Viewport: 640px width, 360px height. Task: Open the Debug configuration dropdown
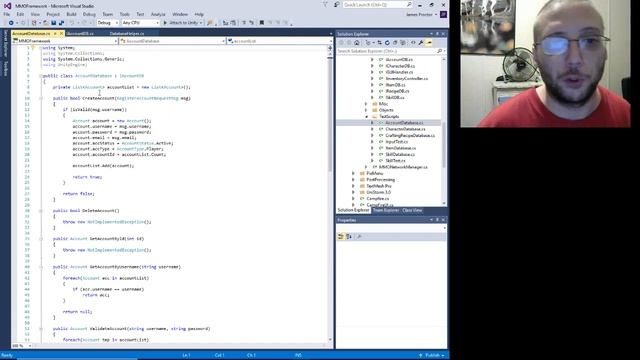click(x=108, y=23)
